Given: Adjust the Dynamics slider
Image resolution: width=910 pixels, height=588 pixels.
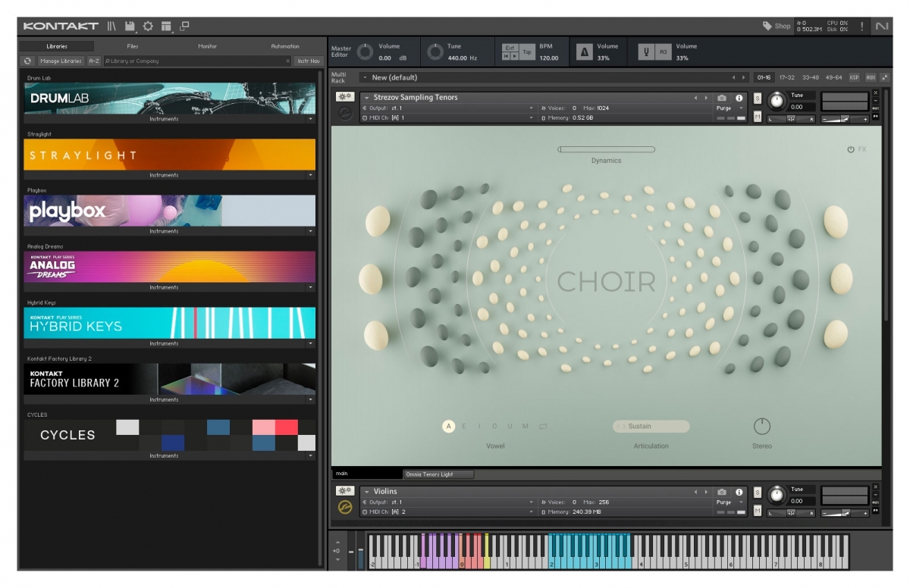Looking at the screenshot, I should click(606, 149).
